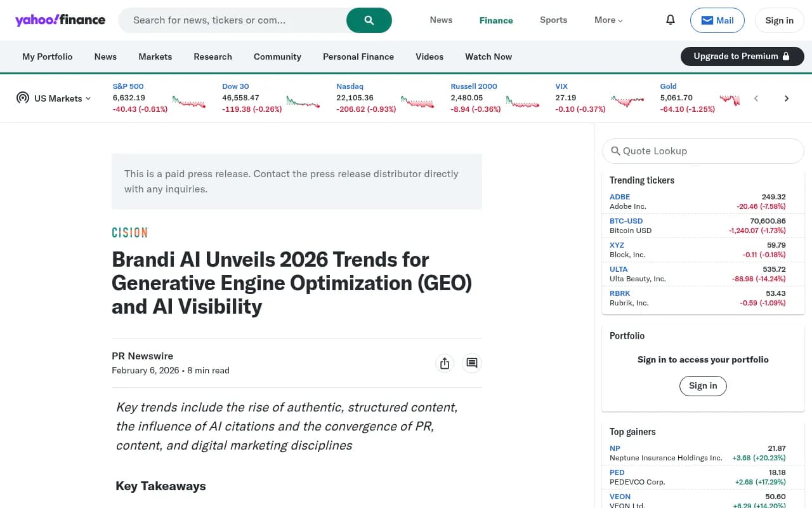Switch to the Sports tab
Image resolution: width=812 pixels, height=508 pixels.
[x=553, y=20]
